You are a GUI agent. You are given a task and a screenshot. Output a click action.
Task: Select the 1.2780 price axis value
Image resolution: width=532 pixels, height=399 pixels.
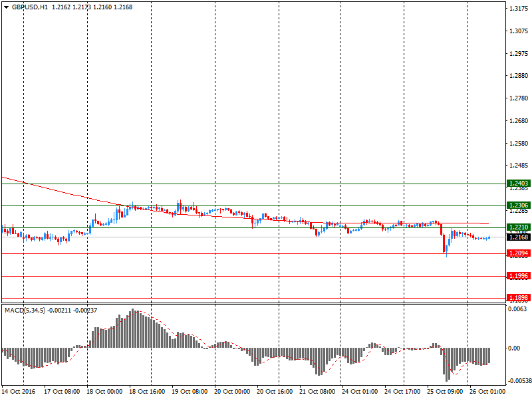[x=519, y=98]
